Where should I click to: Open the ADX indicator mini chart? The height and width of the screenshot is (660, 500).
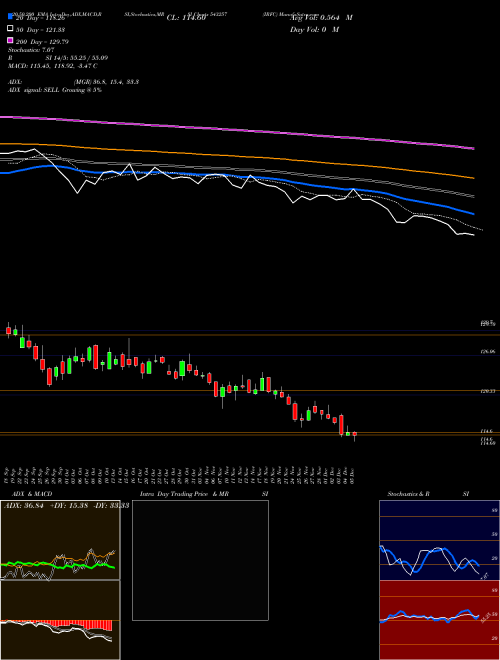(x=60, y=540)
